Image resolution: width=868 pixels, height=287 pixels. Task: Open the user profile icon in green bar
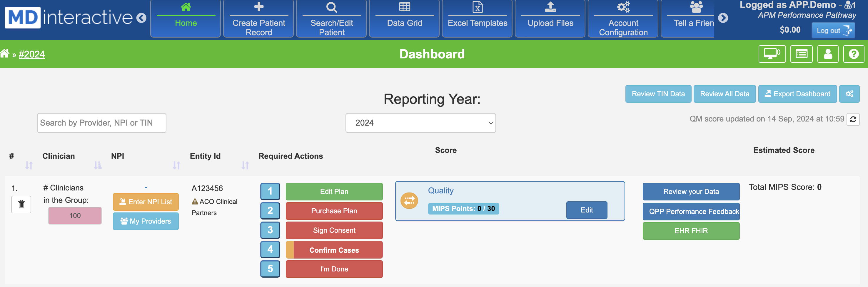point(827,54)
